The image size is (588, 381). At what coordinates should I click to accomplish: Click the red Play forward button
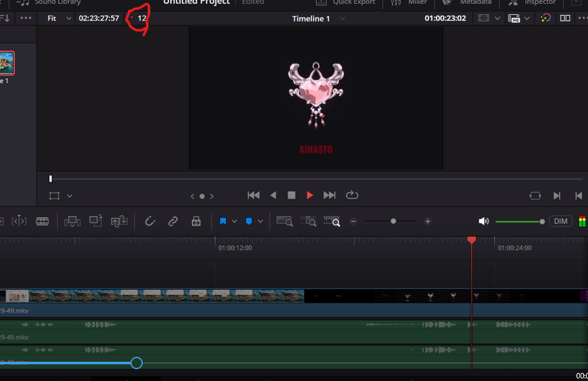click(x=310, y=195)
